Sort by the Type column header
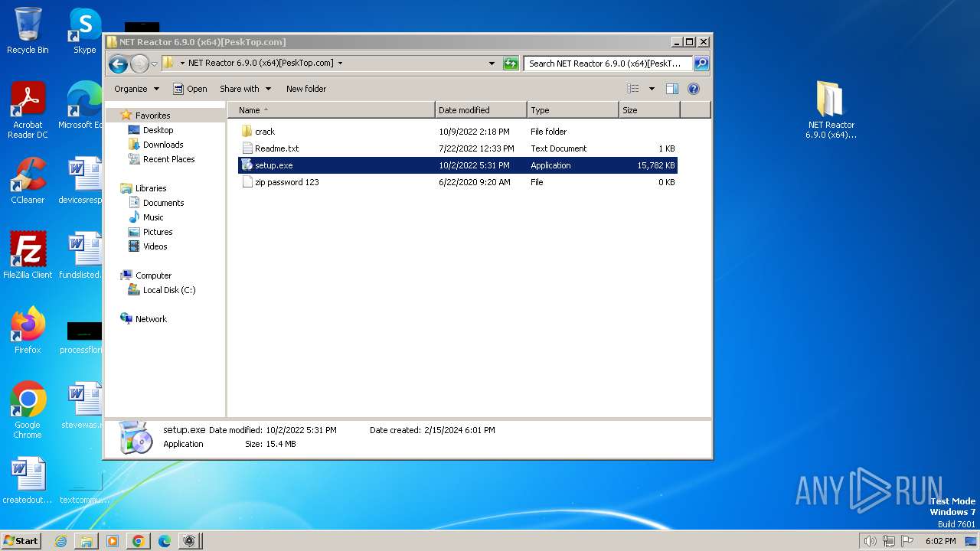 pos(573,110)
